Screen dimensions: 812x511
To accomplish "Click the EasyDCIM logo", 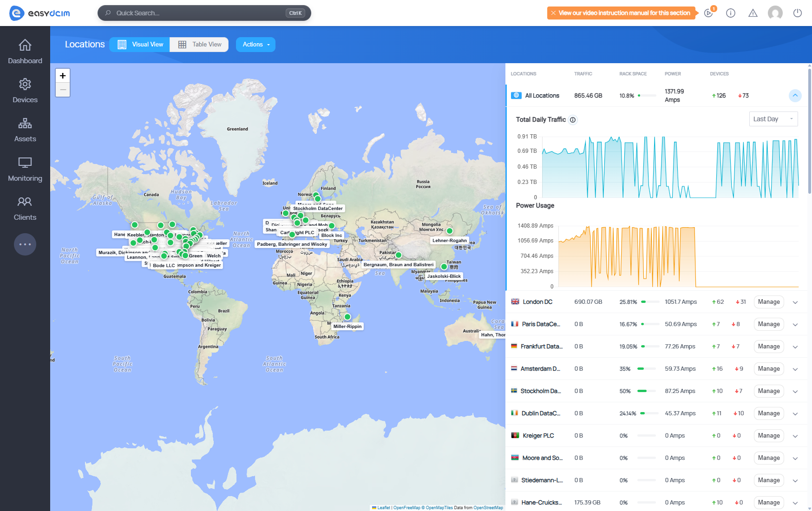I will coord(40,13).
